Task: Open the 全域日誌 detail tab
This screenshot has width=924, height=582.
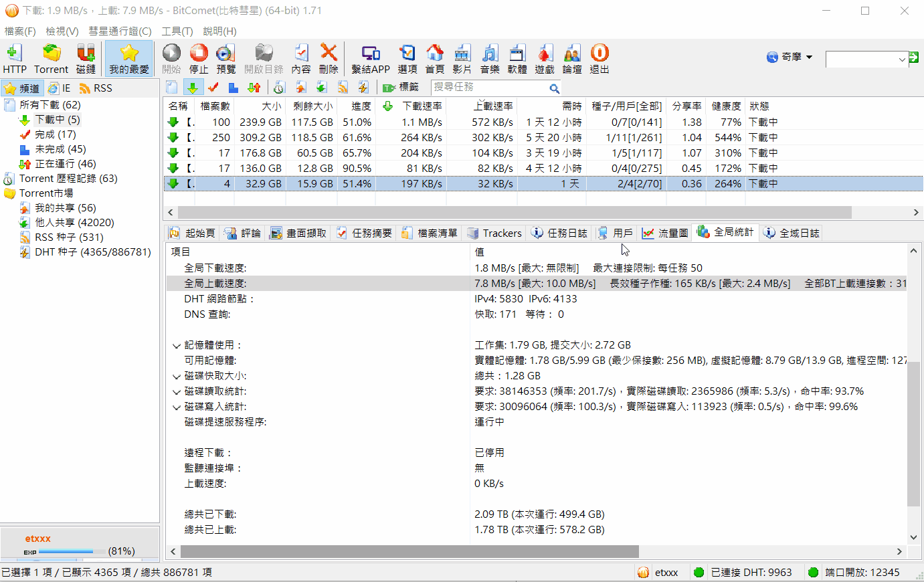Action: click(792, 233)
